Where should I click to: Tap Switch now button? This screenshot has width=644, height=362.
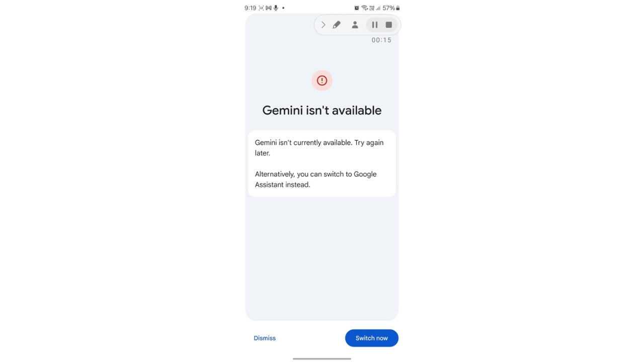pos(372,338)
